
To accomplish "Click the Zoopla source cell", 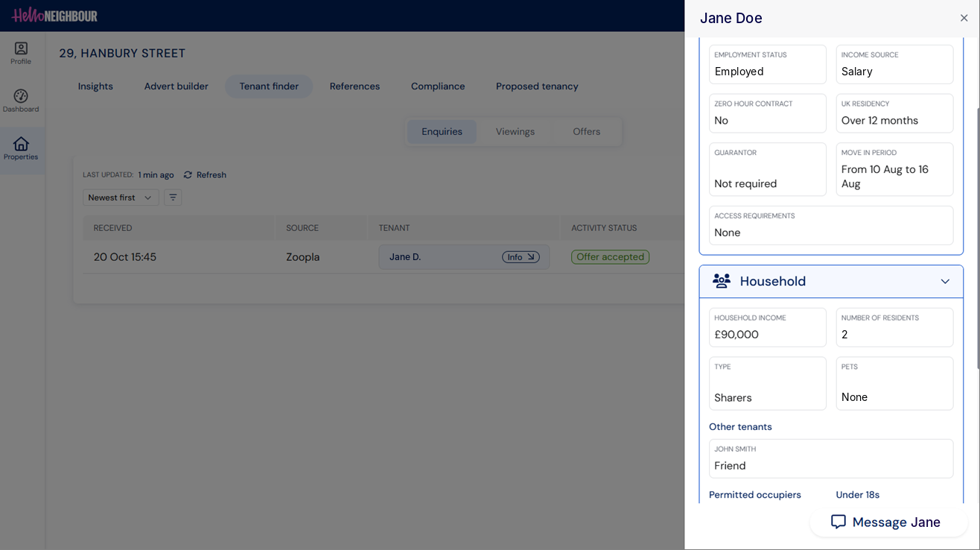I will [x=303, y=257].
